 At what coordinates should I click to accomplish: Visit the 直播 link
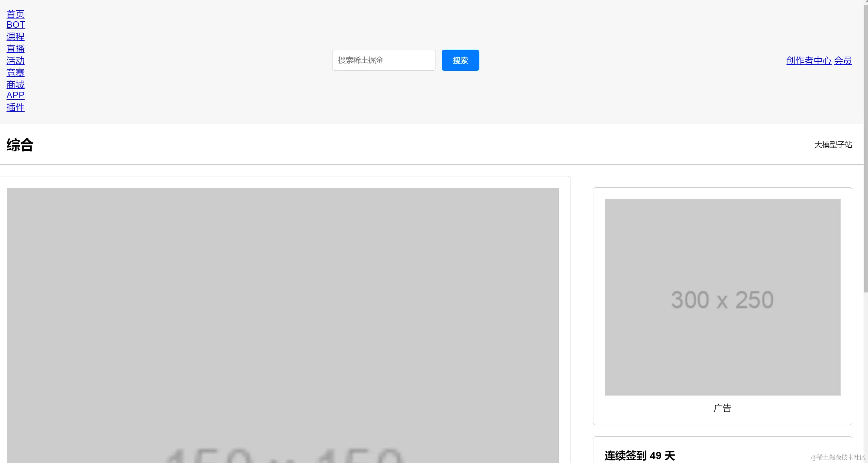[15, 49]
